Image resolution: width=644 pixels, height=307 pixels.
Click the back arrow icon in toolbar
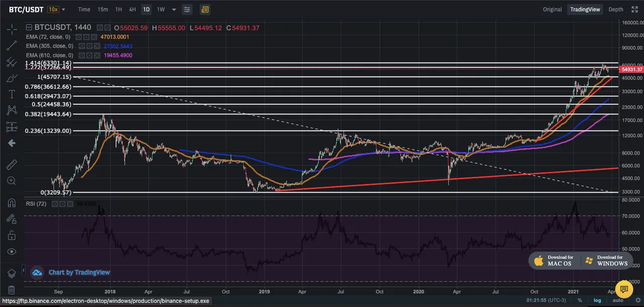(x=12, y=143)
